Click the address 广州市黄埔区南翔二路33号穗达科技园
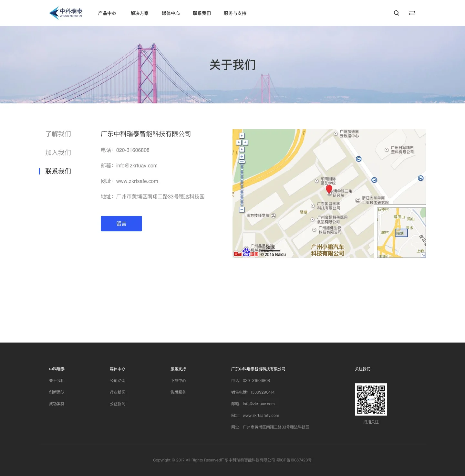The height and width of the screenshot is (476, 465). coord(160,197)
